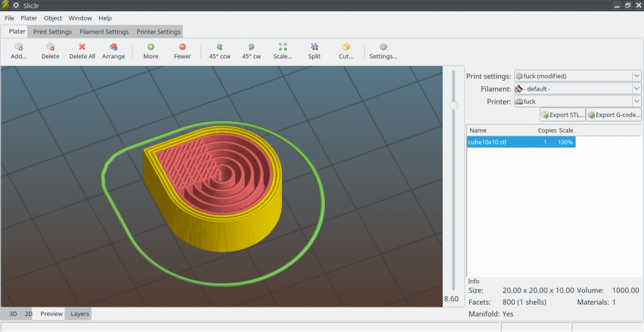Open the Window menu
The image size is (644, 332).
[80, 18]
